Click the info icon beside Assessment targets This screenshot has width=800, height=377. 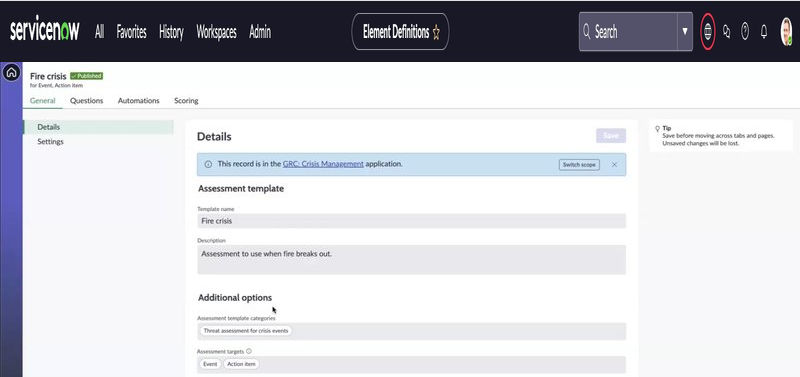pos(248,351)
